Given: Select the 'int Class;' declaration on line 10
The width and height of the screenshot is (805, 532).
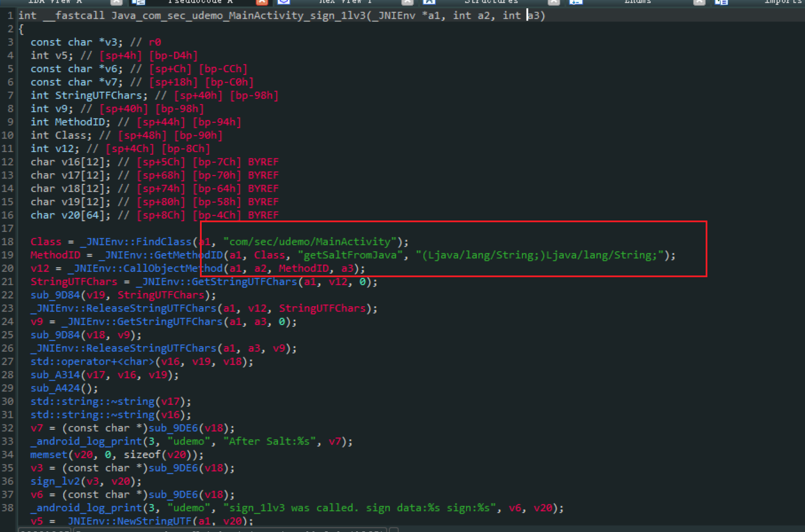Looking at the screenshot, I should click(61, 135).
